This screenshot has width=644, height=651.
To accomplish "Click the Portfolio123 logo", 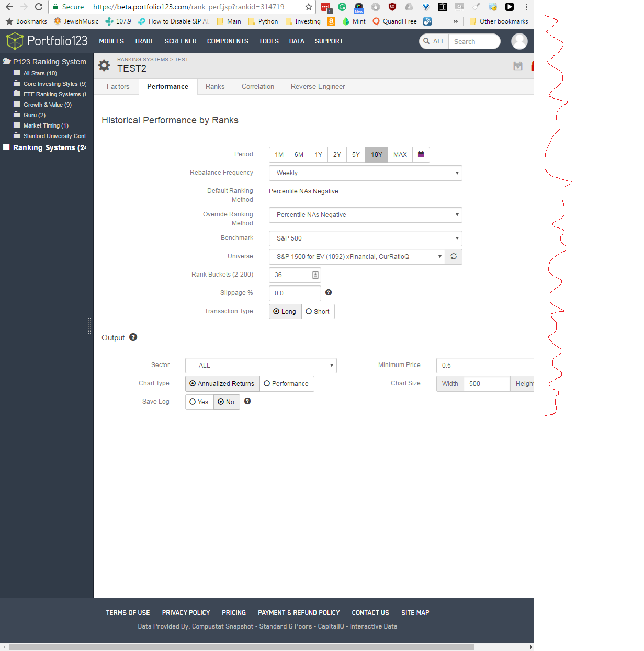I will click(x=47, y=41).
